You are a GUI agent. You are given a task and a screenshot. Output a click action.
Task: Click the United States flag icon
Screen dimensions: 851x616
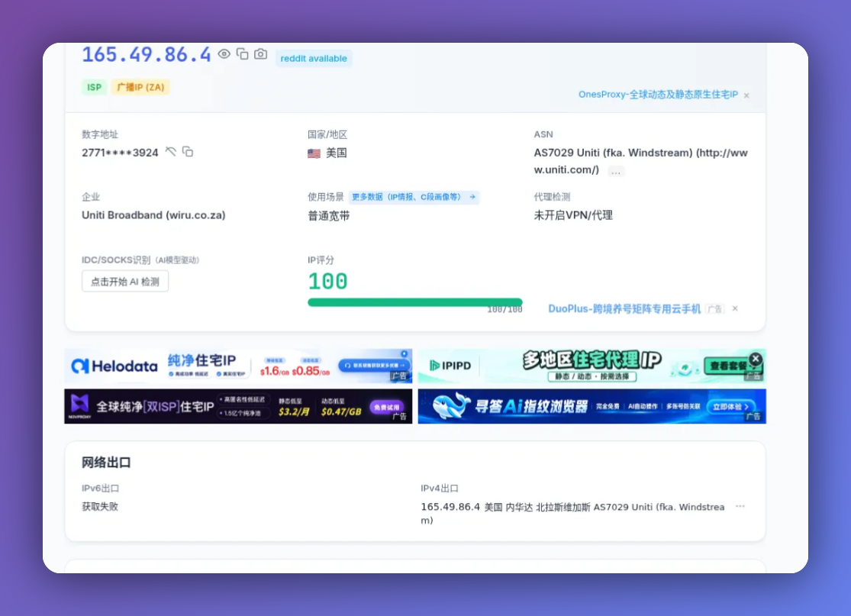(314, 153)
